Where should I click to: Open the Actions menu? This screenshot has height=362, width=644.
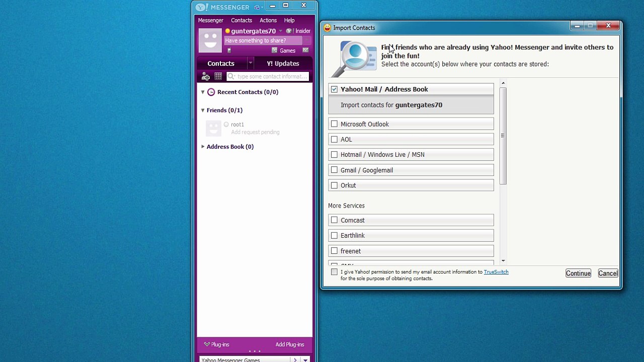[x=268, y=20]
